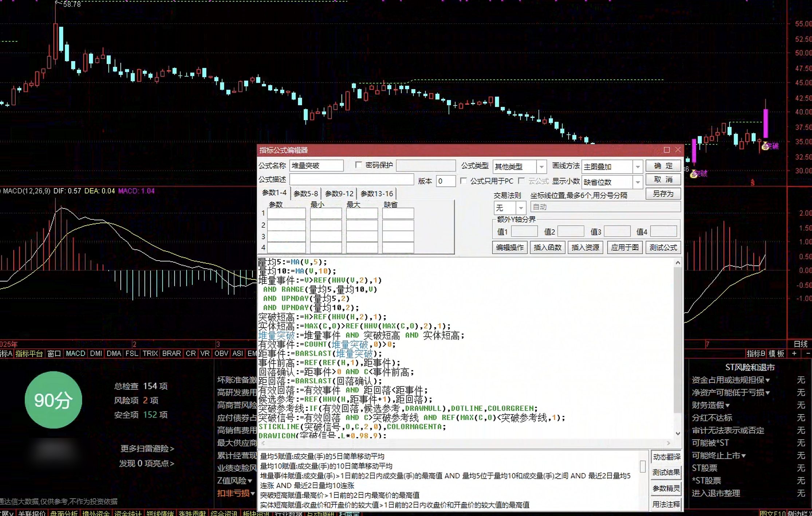Click translation pane scrollbar thumb
The image size is (812, 516).
point(643,466)
